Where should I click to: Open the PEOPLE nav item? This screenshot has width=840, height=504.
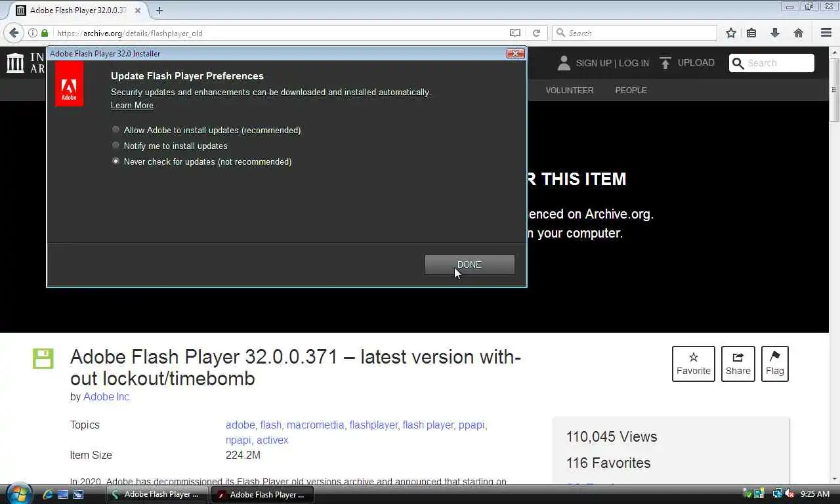click(x=631, y=90)
